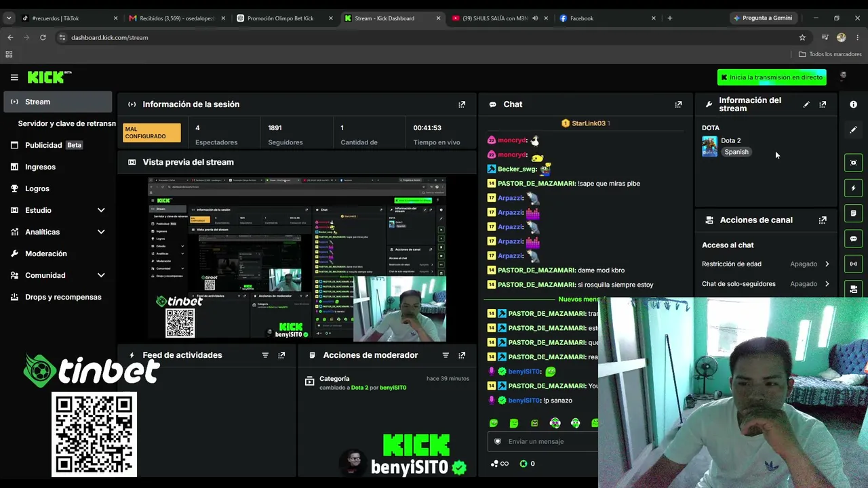Open the Chrome profile avatar
The image size is (868, 488).
click(841, 37)
